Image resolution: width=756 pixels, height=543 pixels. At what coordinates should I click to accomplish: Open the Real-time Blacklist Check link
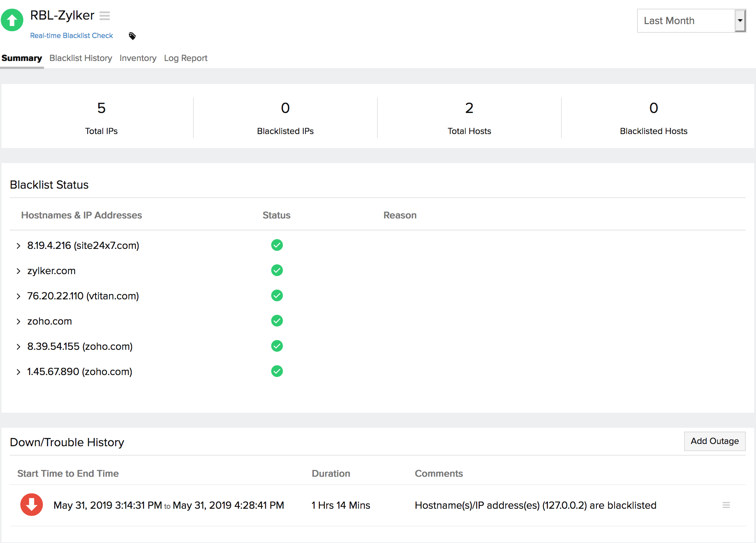coord(71,35)
